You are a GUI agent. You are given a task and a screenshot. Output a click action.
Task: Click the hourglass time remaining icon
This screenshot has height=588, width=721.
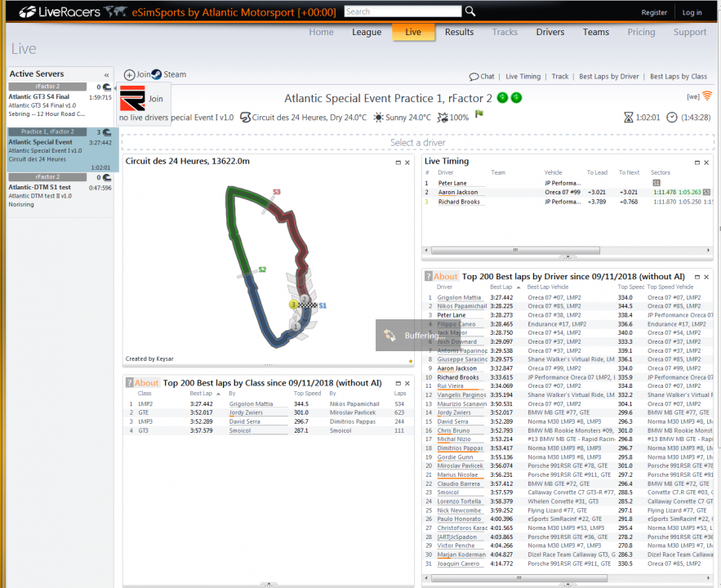pos(628,118)
